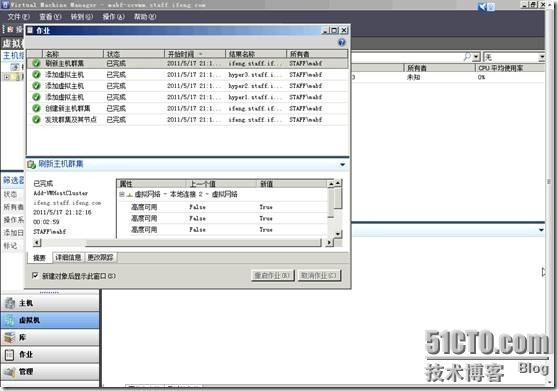Click hyper3.staff result name cell
This screenshot has height=391, width=558.
(255, 75)
